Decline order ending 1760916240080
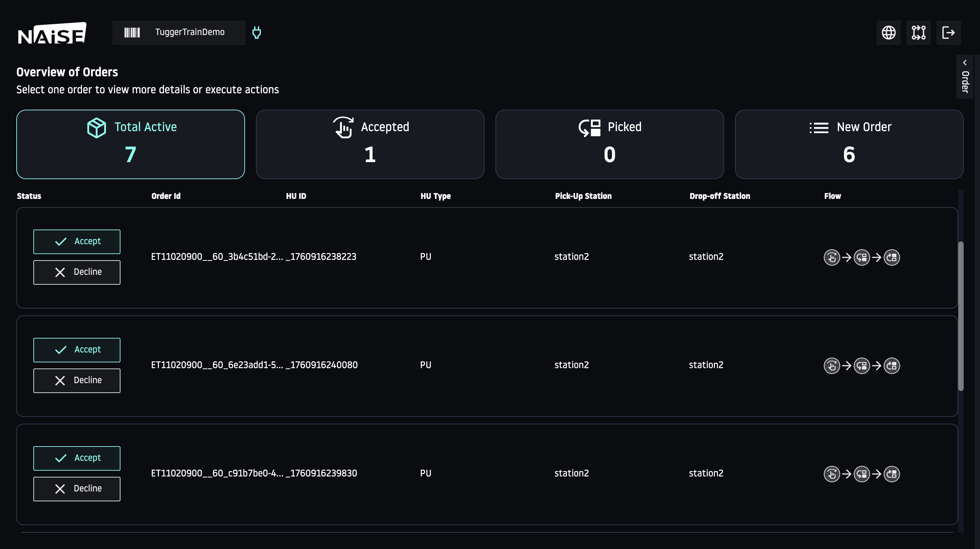 pos(77,380)
